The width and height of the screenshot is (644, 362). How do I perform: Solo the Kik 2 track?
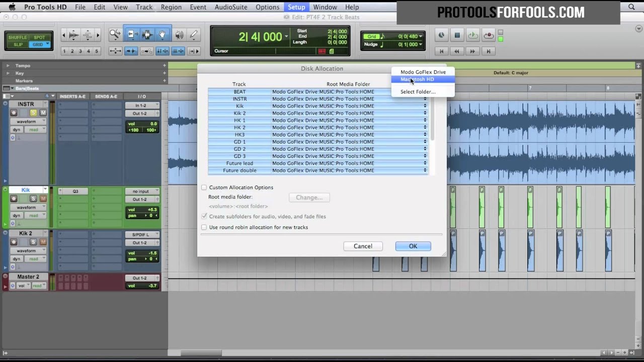[34, 242]
